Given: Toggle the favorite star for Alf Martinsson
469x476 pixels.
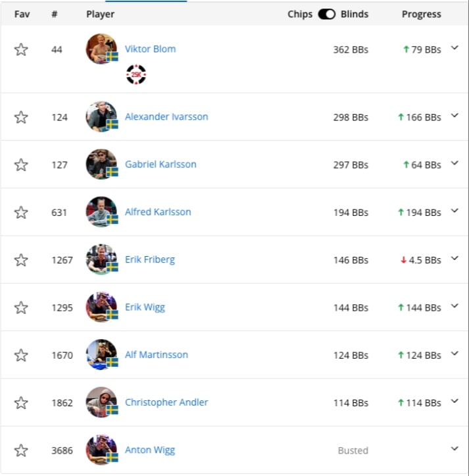Looking at the screenshot, I should coord(21,355).
